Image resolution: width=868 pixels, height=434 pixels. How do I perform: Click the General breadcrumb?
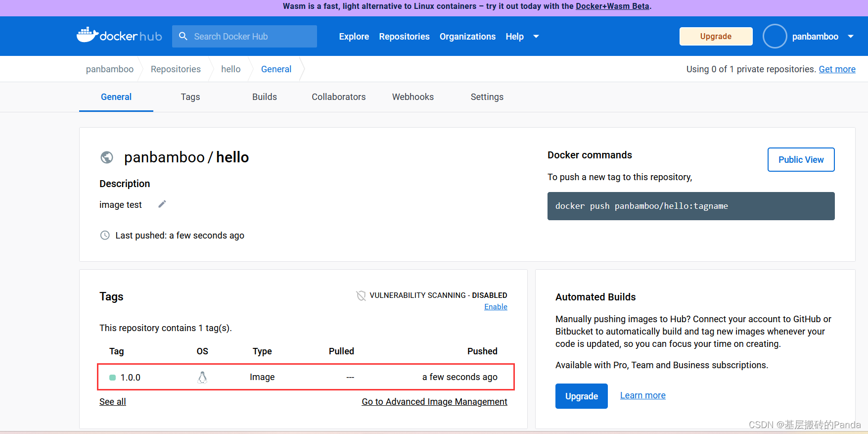(x=276, y=69)
